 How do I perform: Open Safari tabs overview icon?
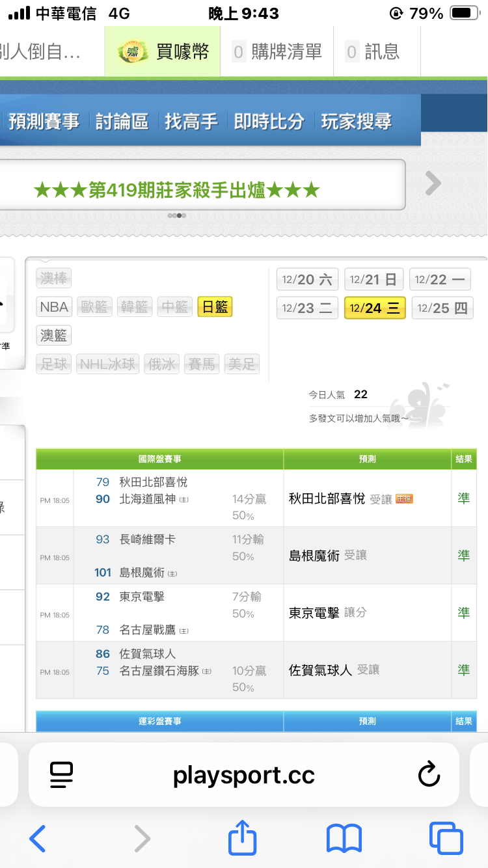click(x=446, y=838)
